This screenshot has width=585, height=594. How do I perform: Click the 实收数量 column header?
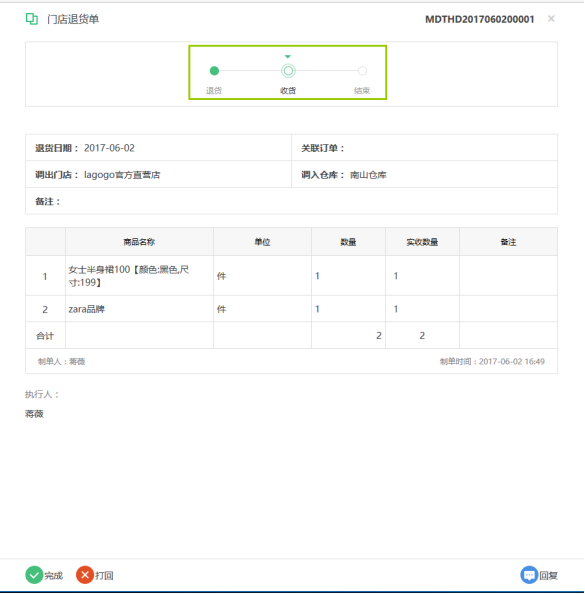tap(422, 242)
